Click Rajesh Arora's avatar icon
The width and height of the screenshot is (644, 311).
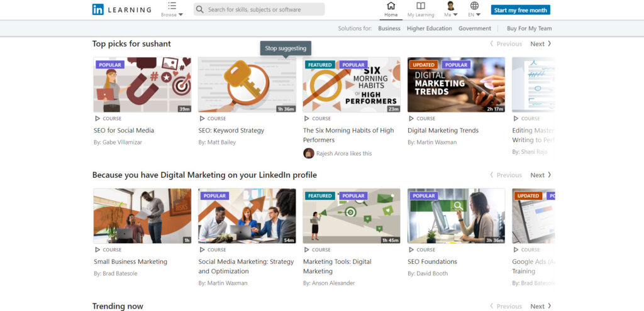[x=308, y=153]
